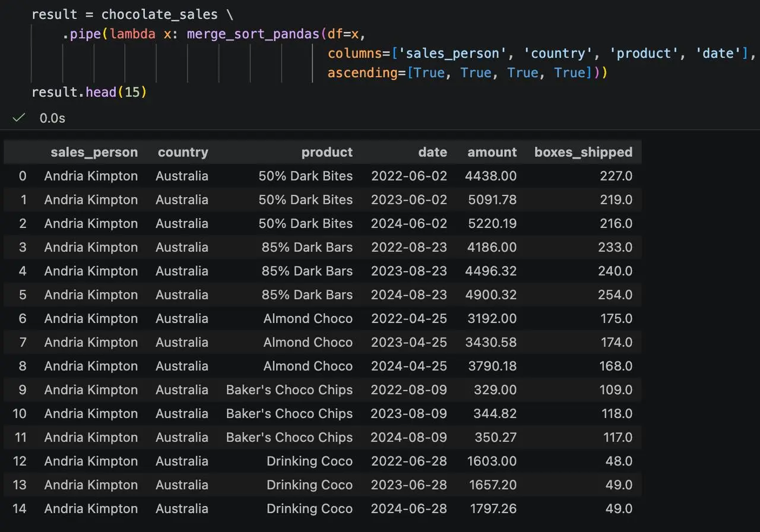
Task: Click the amount cell 1797.26
Action: [492, 508]
